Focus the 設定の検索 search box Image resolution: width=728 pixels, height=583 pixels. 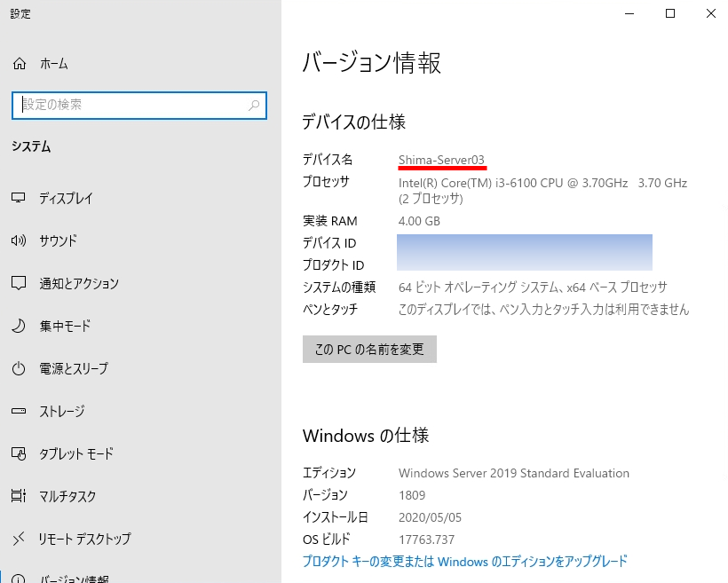tap(139, 106)
